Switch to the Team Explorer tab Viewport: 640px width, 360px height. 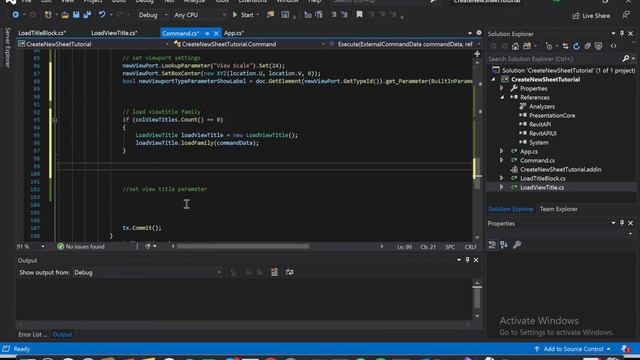(558, 209)
